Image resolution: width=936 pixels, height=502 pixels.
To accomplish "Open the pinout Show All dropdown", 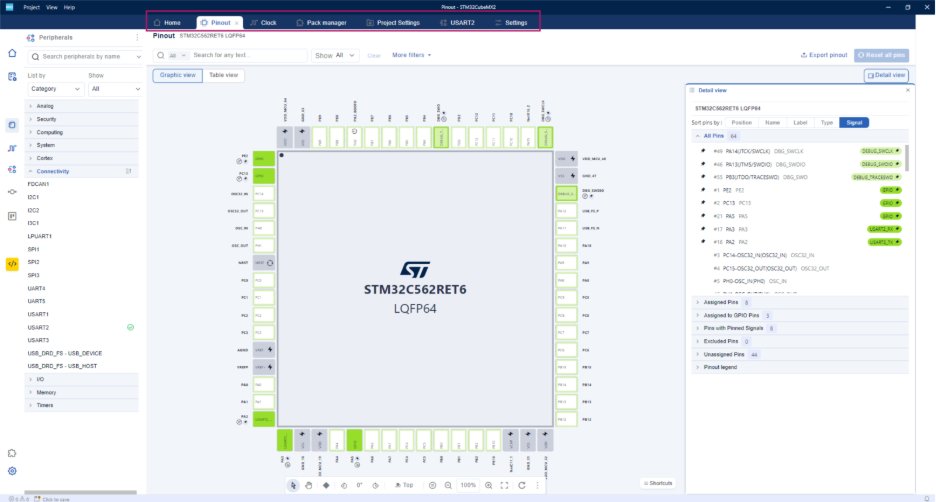I will 335,55.
